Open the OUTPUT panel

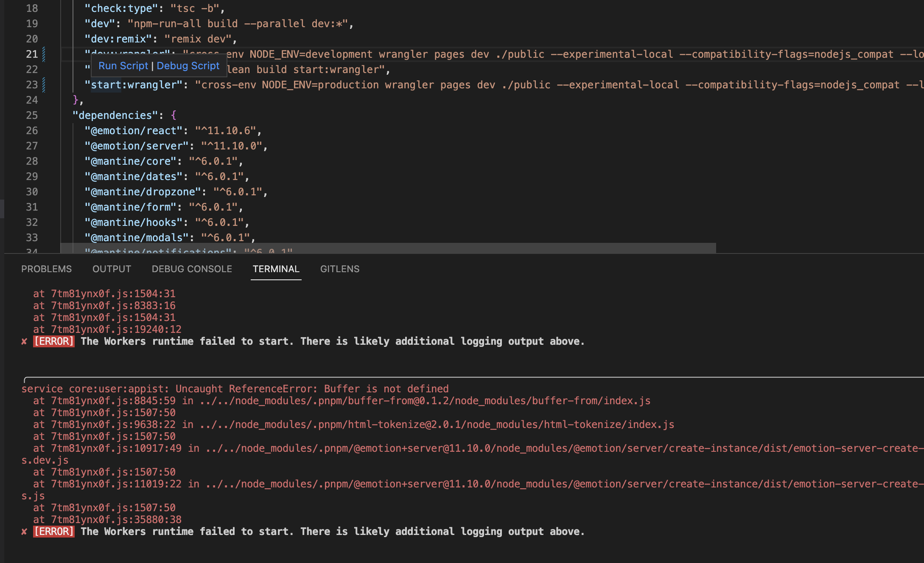[111, 269]
